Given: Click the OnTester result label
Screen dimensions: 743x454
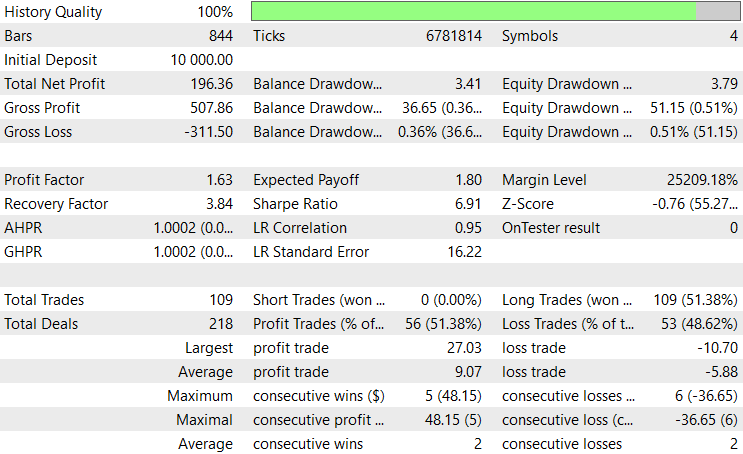Looking at the screenshot, I should tap(551, 228).
